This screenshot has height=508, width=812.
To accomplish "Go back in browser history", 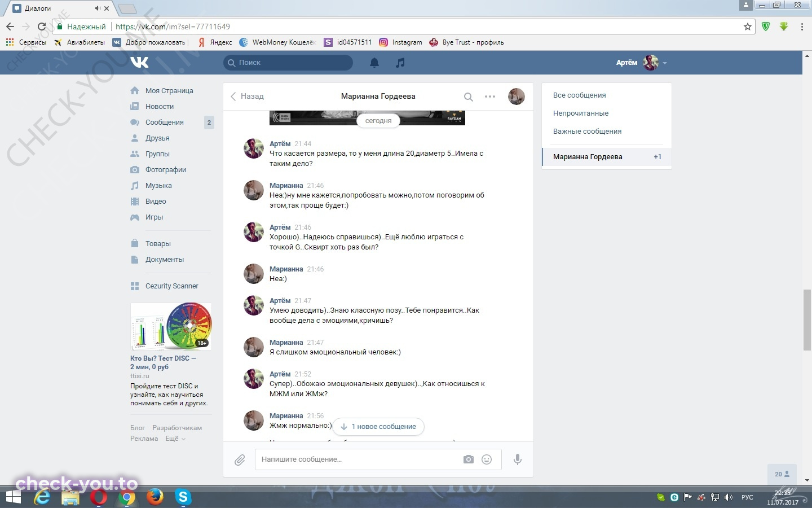I will pyautogui.click(x=10, y=27).
